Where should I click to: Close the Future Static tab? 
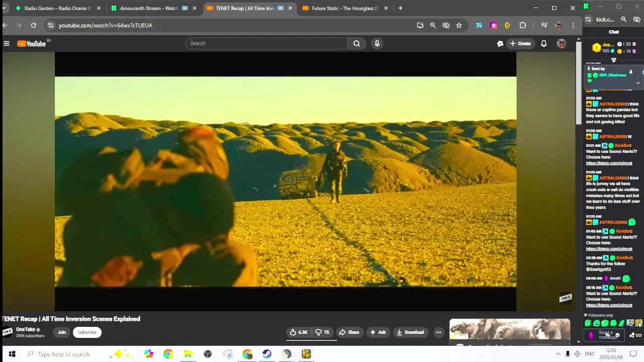coord(386,8)
